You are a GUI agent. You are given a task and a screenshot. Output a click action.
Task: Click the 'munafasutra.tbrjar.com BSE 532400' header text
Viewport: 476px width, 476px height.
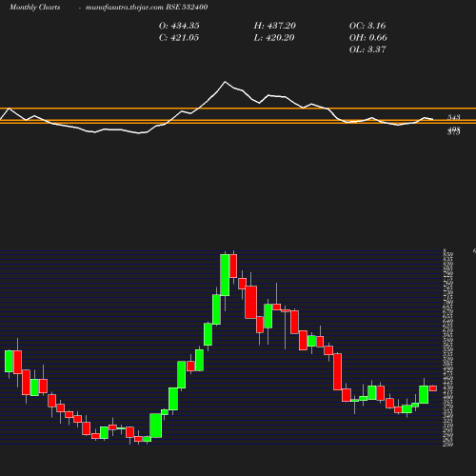[x=147, y=7]
